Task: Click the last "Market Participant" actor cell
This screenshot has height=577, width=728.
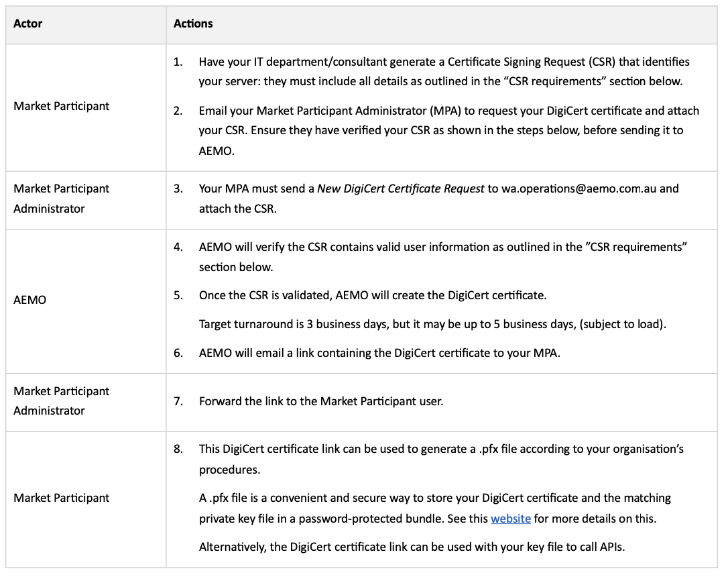Action: pos(62,498)
